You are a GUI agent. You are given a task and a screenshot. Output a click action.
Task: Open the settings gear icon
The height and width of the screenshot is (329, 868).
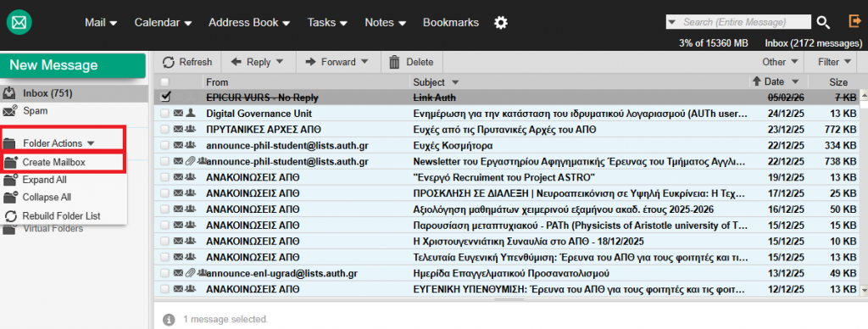[500, 23]
